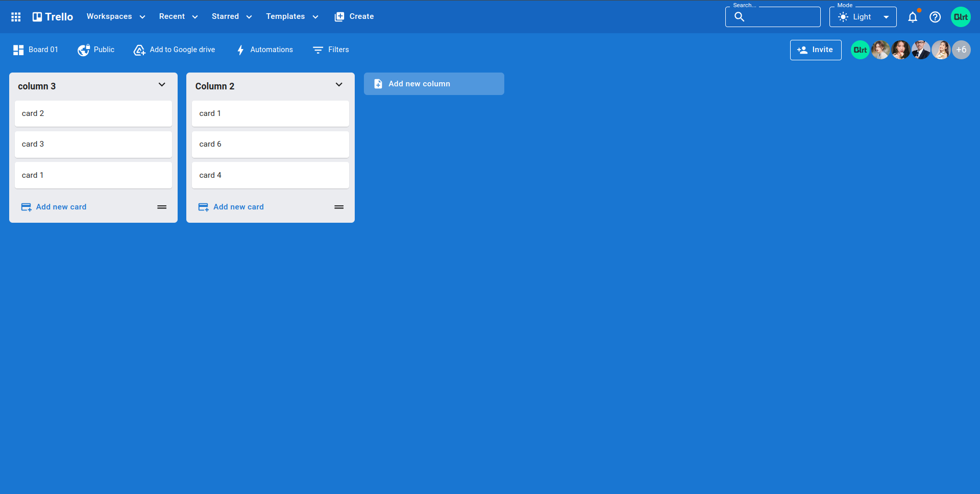Click the Column 2 title
Screen dimensions: 980x494
tap(215, 86)
